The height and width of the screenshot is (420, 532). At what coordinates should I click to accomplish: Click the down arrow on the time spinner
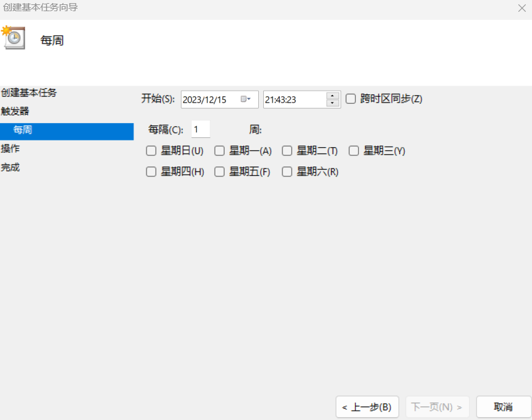pos(332,103)
